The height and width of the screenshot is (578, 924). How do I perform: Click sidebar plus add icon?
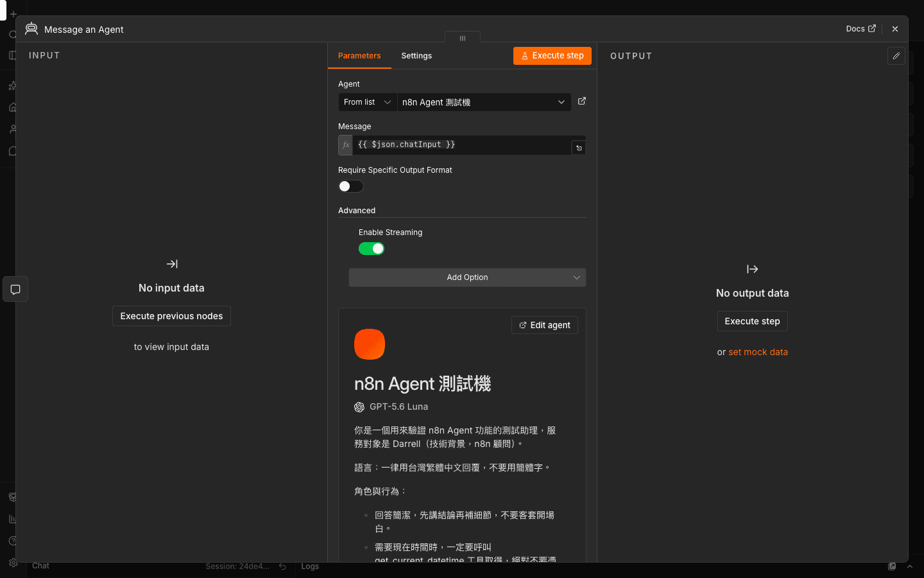pyautogui.click(x=13, y=14)
